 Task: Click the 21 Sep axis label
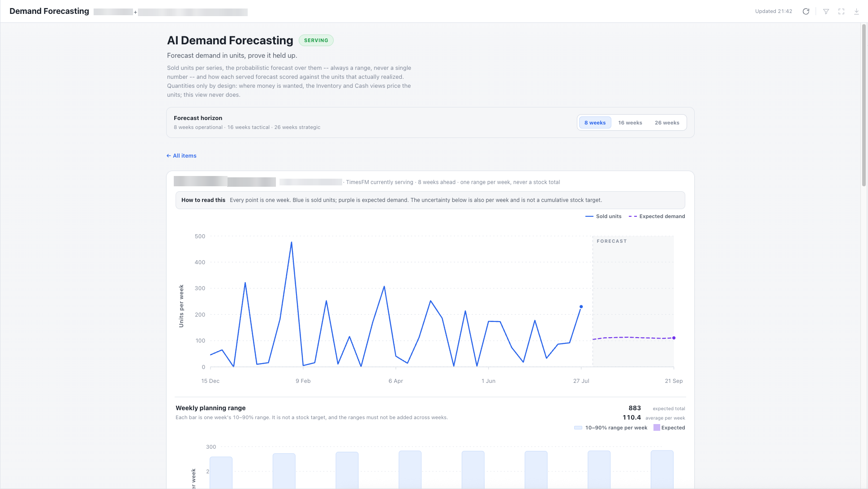(674, 381)
